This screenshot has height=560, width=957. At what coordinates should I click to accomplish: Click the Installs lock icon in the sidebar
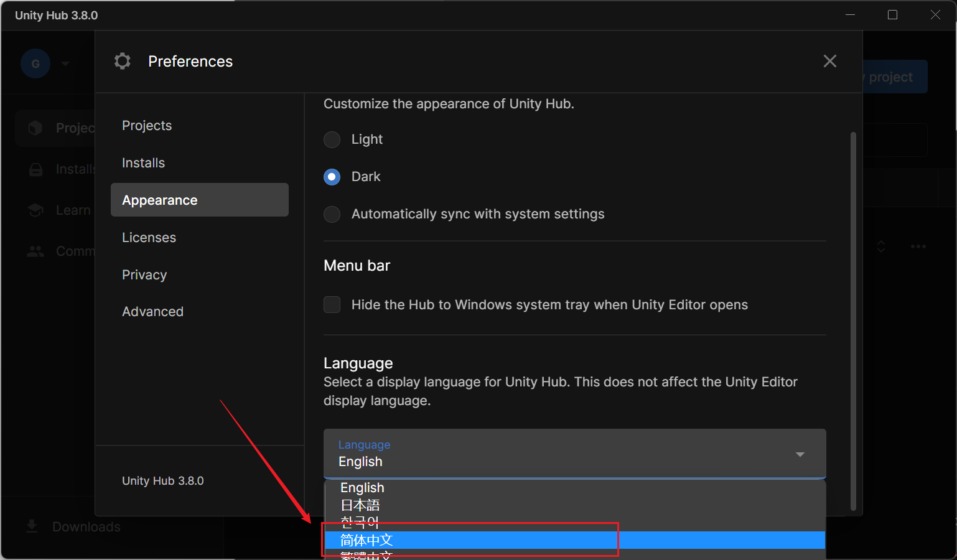pos(36,169)
